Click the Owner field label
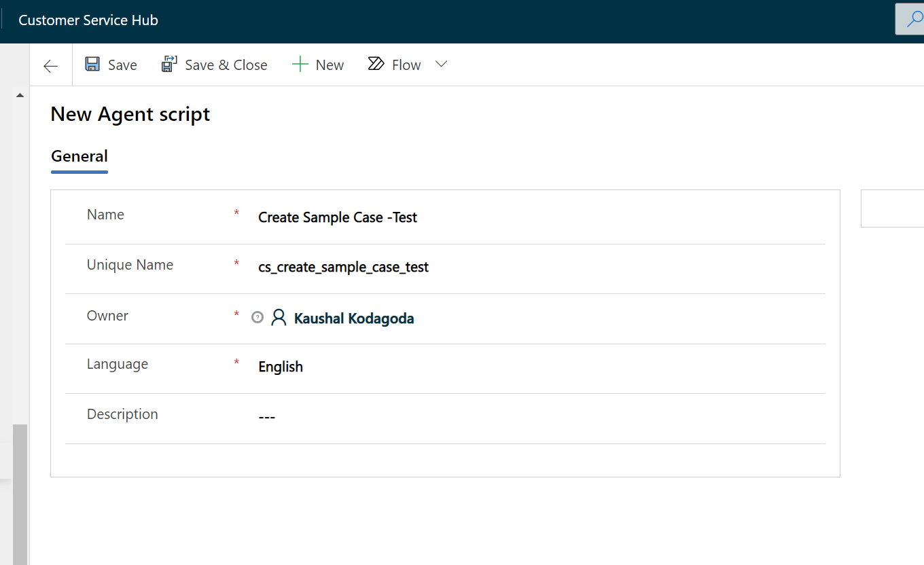Screen dimensions: 924x565 (x=107, y=316)
